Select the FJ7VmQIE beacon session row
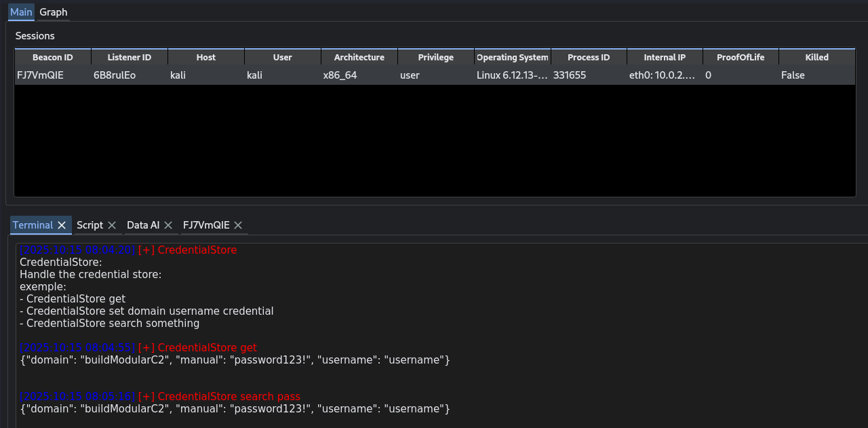Image resolution: width=868 pixels, height=428 pixels. pos(40,75)
